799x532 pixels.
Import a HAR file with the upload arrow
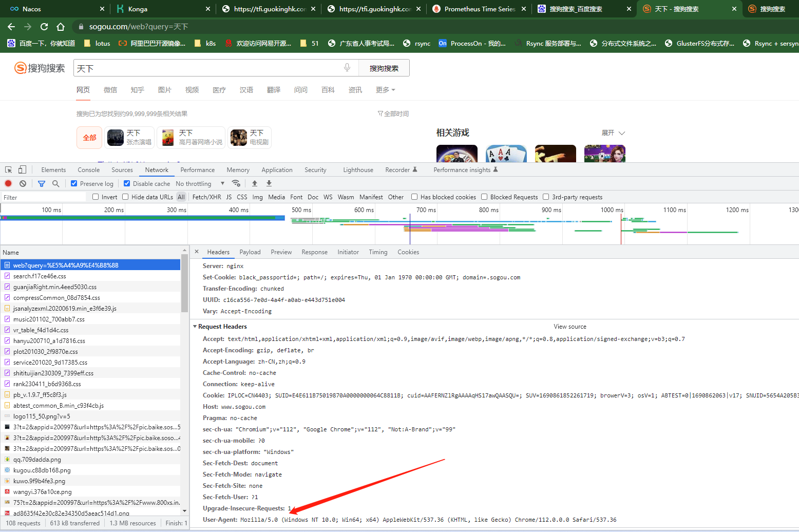pos(254,183)
